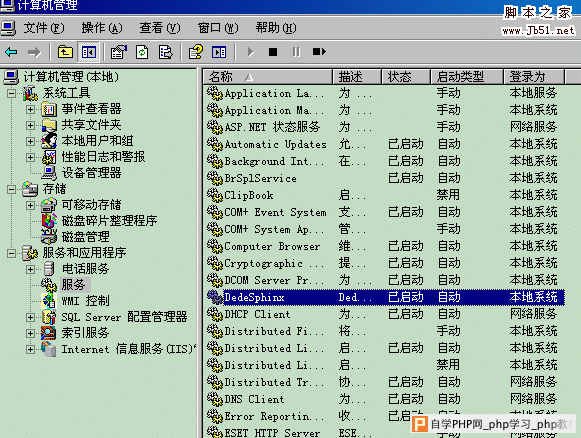Open the 操作(A) menu
Screen dimensions: 581x438
click(x=102, y=28)
